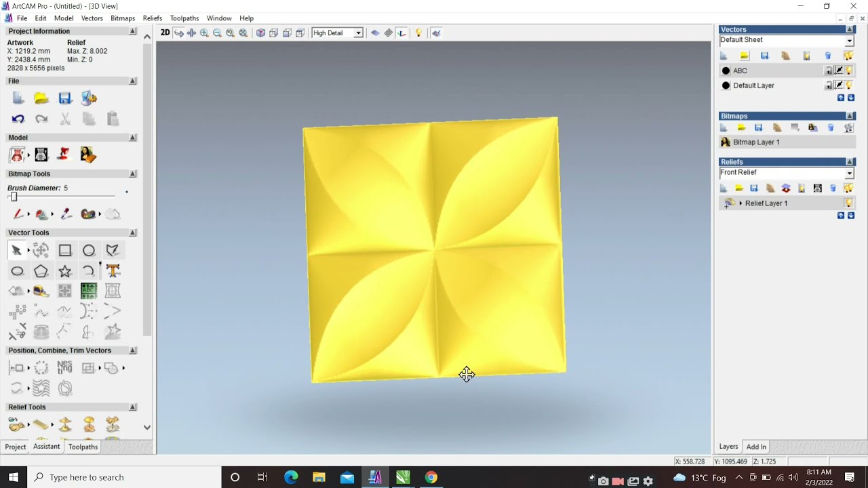Toggle lock on ABC vector layer
This screenshot has height=488, width=868.
pos(829,70)
